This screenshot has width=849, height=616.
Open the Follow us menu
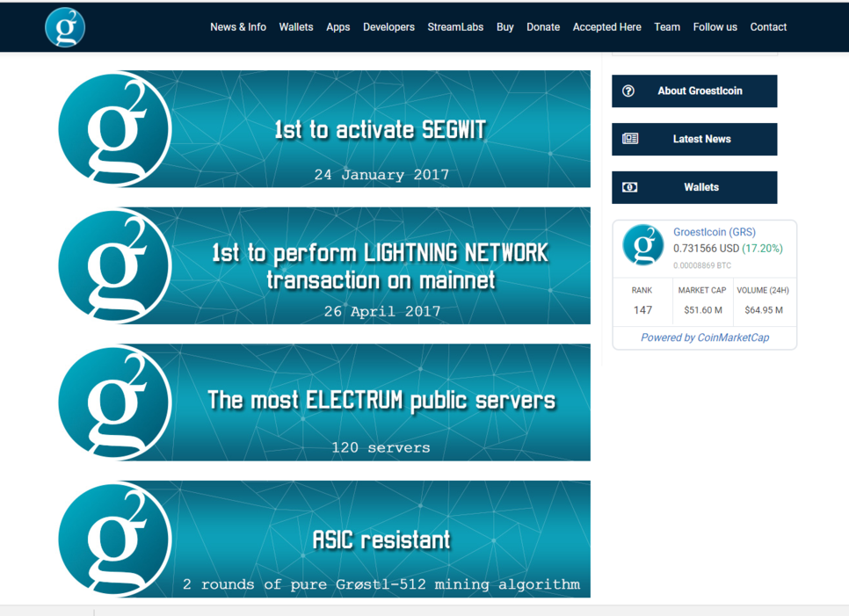[x=715, y=27]
